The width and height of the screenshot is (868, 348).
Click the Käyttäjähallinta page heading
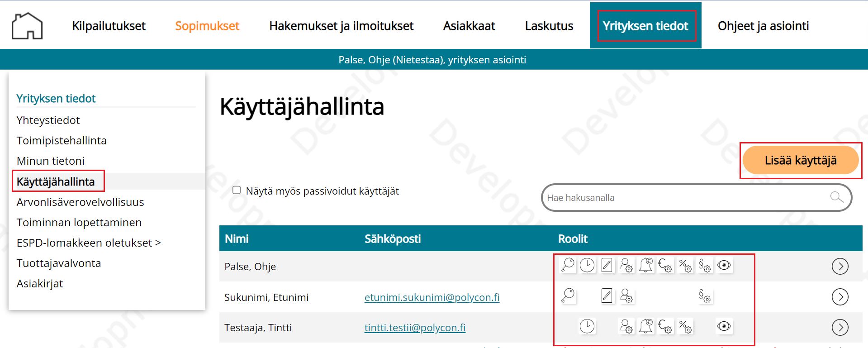(302, 107)
